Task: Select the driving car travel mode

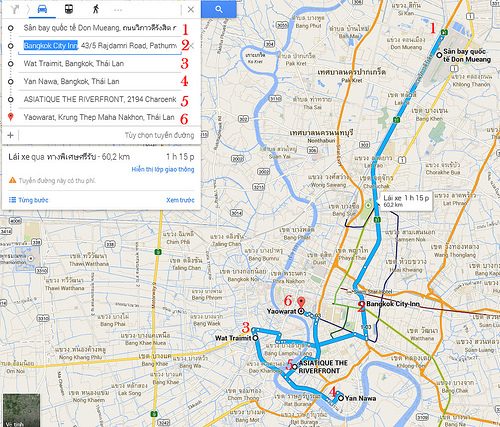Action: pos(42,9)
